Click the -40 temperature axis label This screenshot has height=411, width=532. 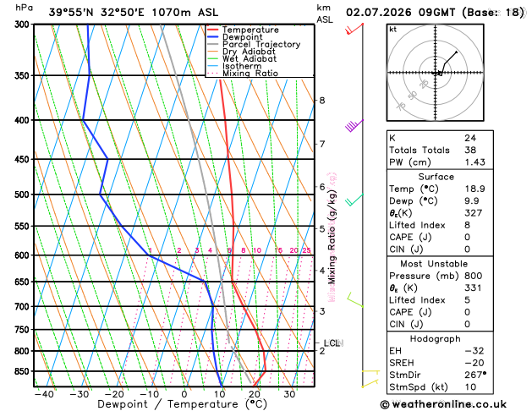[44, 394]
